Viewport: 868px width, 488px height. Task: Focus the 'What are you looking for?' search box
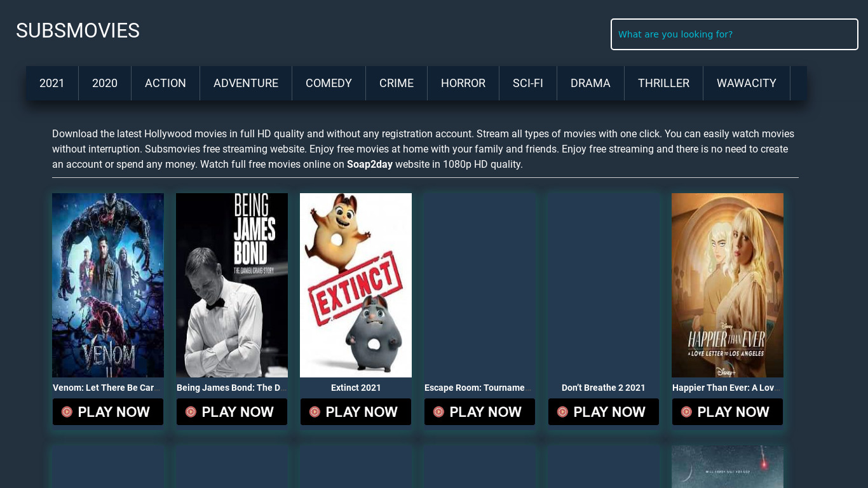tap(735, 34)
